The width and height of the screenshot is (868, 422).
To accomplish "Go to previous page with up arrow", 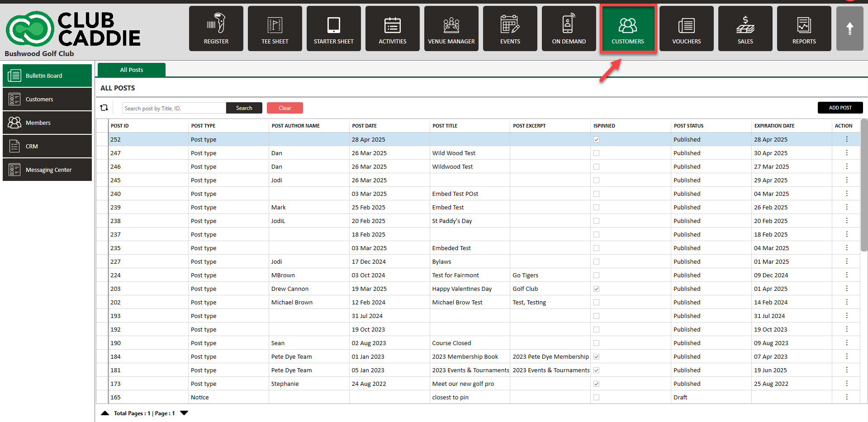I will 105,413.
